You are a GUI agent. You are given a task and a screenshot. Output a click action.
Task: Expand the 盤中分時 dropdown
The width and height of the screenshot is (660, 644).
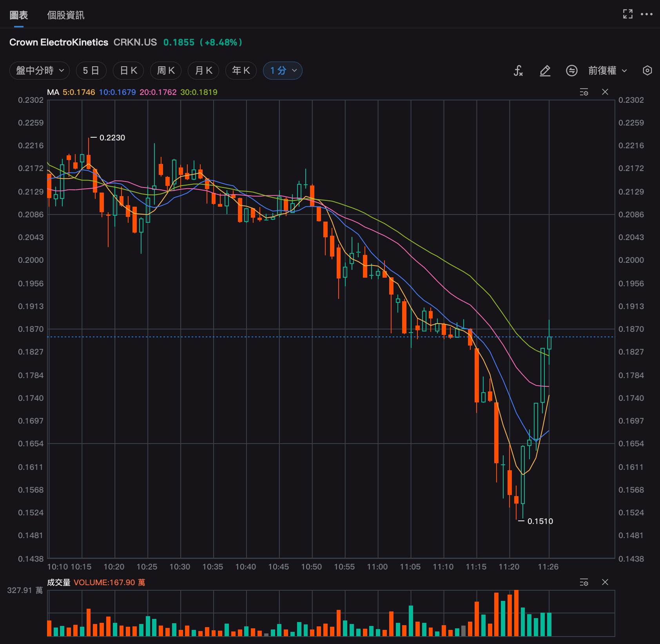[x=40, y=71]
